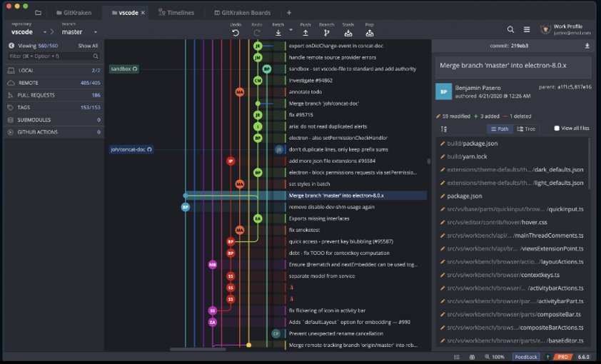Image resolution: width=601 pixels, height=364 pixels.
Task: Click the sandbox branch label
Action: 123,69
